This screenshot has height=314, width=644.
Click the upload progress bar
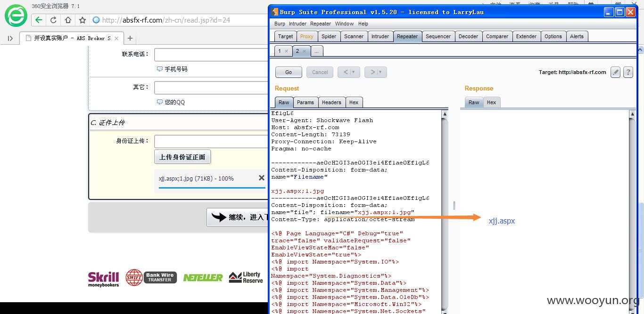click(x=212, y=188)
